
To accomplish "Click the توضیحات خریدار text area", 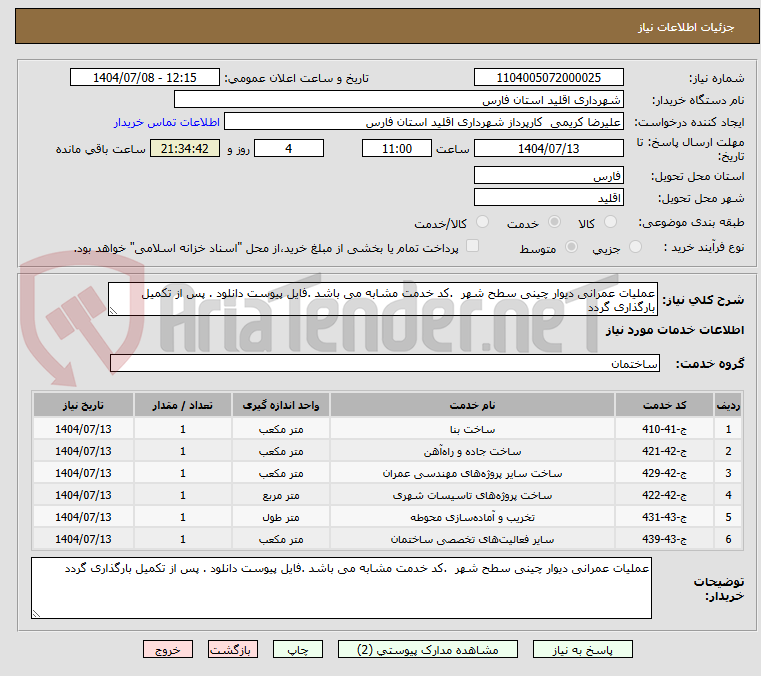I will coord(341,588).
